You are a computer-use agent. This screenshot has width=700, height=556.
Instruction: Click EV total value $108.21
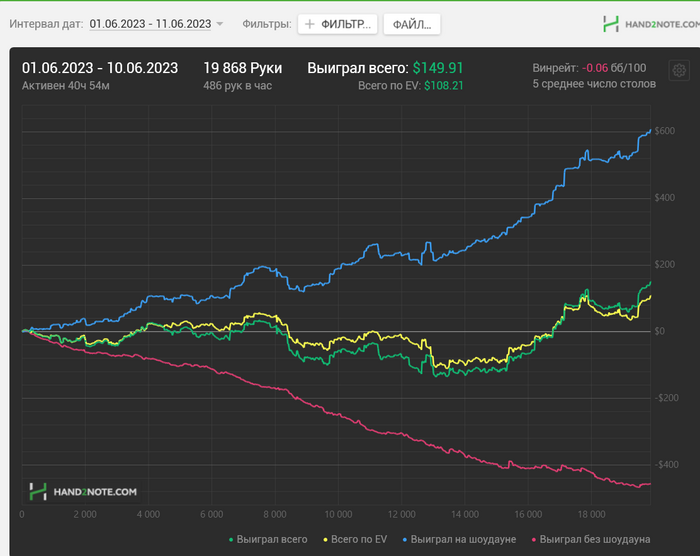443,86
